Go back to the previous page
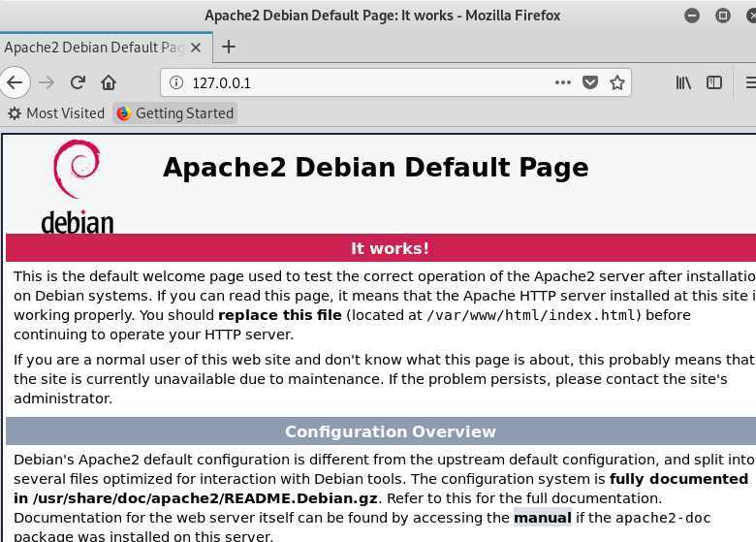The image size is (756, 542). click(x=15, y=83)
